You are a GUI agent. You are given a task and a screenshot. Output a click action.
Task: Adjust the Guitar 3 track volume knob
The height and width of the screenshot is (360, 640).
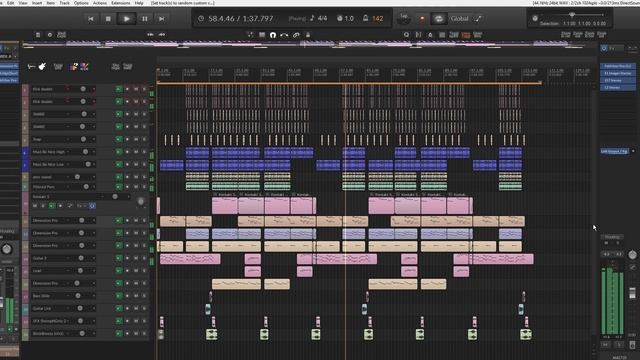81,258
